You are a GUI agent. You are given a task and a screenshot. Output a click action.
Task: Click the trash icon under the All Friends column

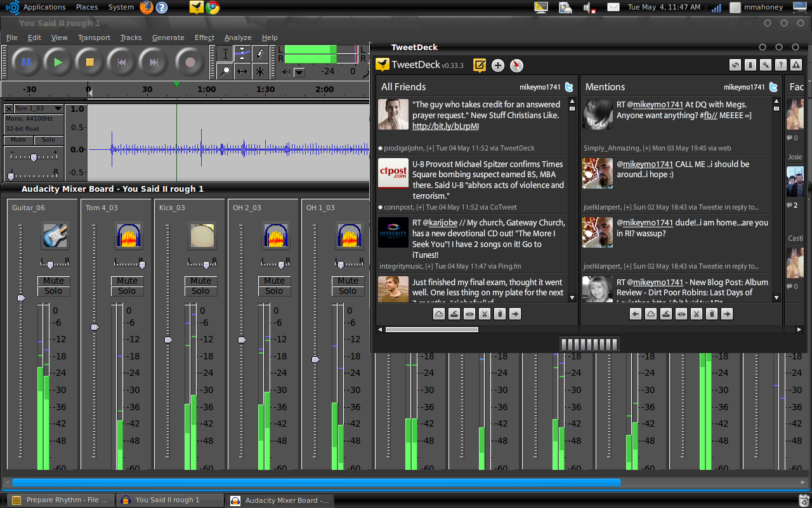(499, 313)
